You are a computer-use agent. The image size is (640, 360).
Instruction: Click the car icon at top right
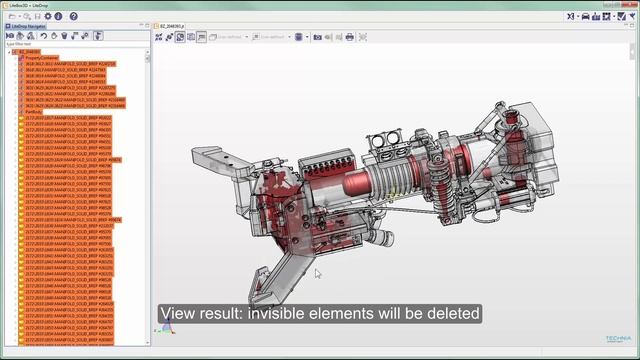[585, 16]
